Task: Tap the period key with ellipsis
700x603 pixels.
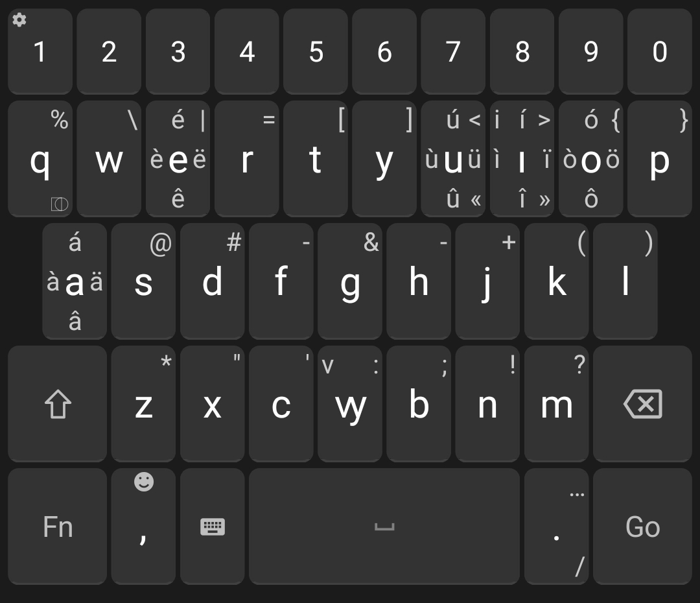Action: pos(557,526)
